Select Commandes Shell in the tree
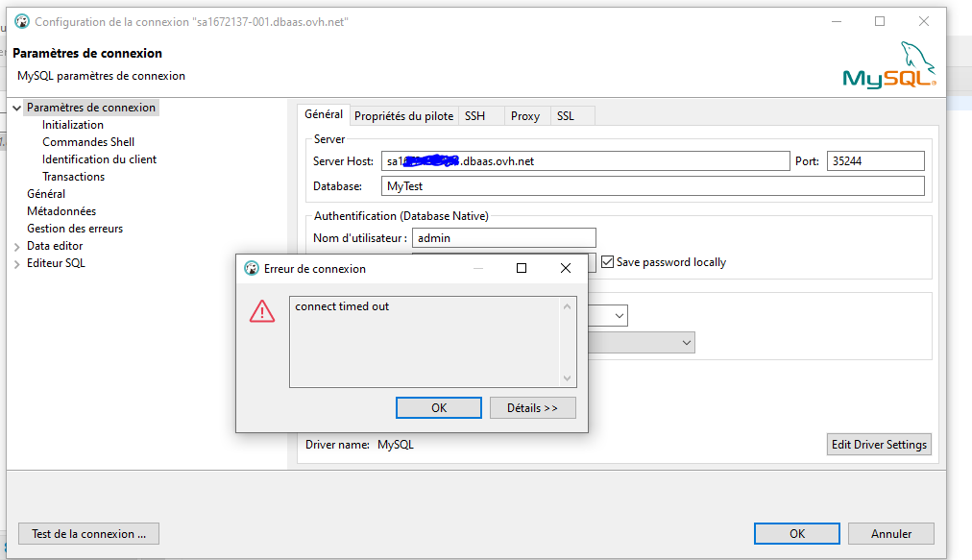The height and width of the screenshot is (560, 972). [x=88, y=142]
